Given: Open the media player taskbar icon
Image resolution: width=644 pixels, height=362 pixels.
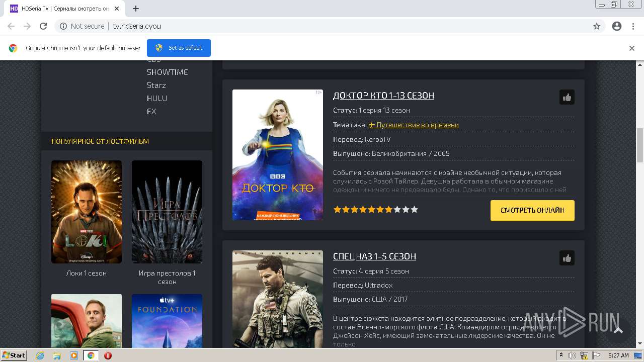Looking at the screenshot, I should tap(74, 355).
